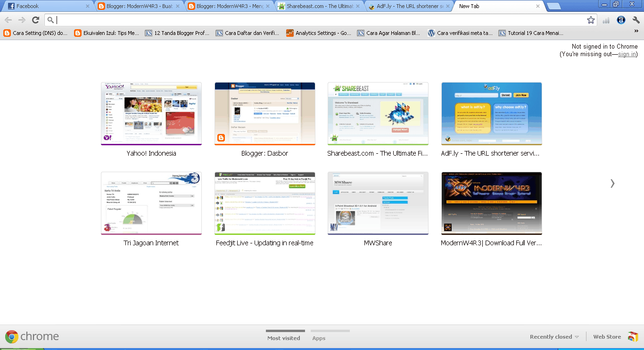
Task: Bookmark page using the star icon
Action: pyautogui.click(x=591, y=20)
